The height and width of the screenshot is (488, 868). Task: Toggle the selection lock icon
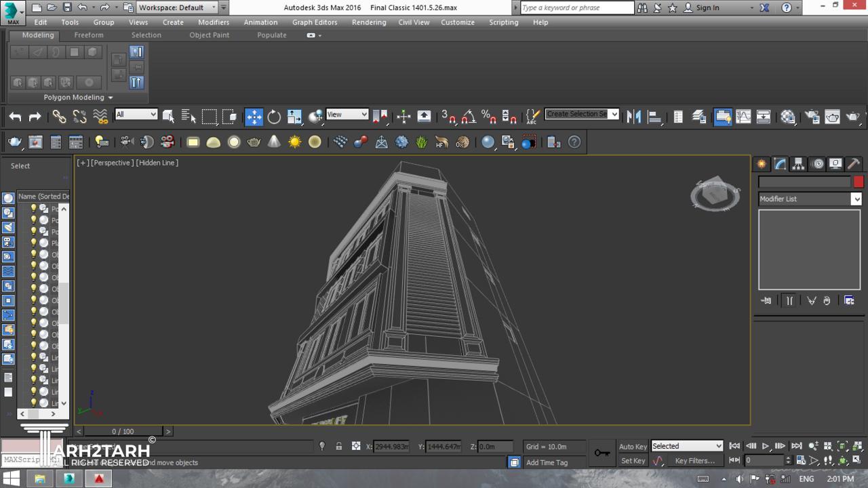[x=338, y=446]
